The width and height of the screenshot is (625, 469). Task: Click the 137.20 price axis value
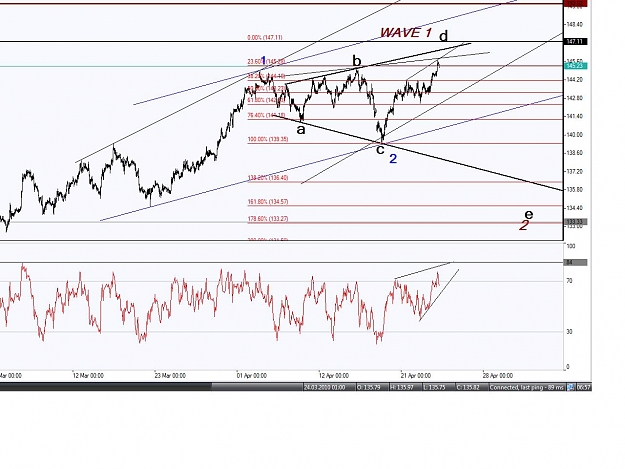pyautogui.click(x=575, y=171)
